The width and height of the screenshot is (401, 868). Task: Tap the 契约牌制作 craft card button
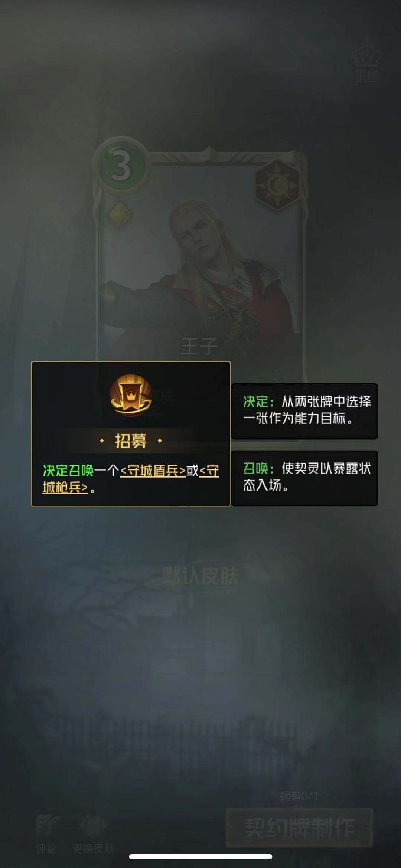click(299, 828)
